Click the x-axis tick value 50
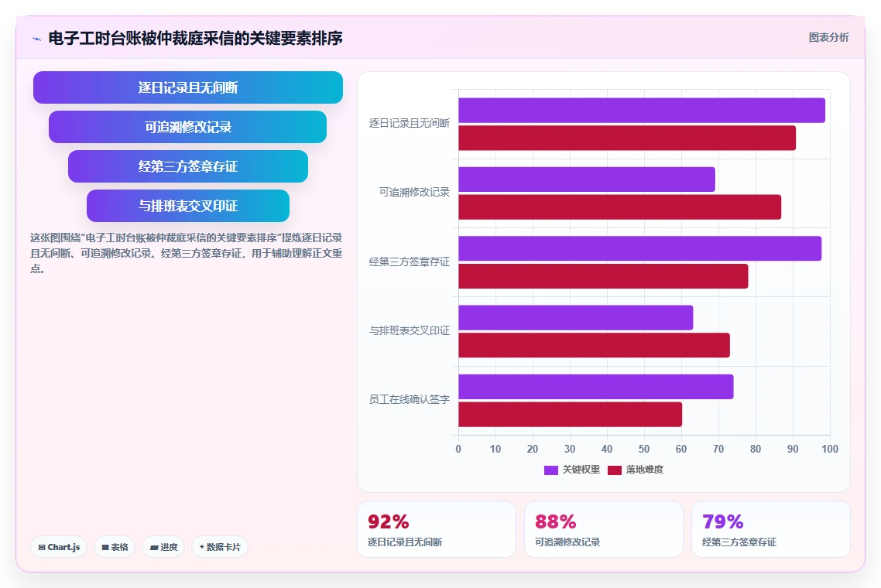 [x=644, y=449]
